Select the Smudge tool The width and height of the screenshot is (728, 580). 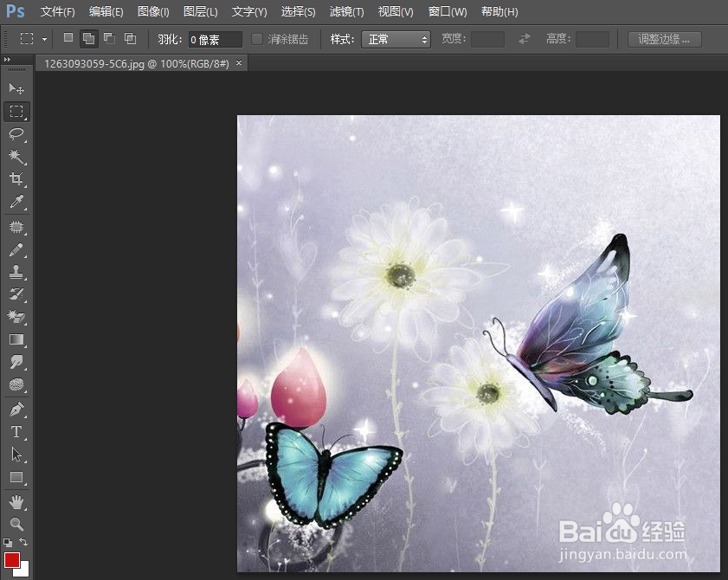coord(16,362)
